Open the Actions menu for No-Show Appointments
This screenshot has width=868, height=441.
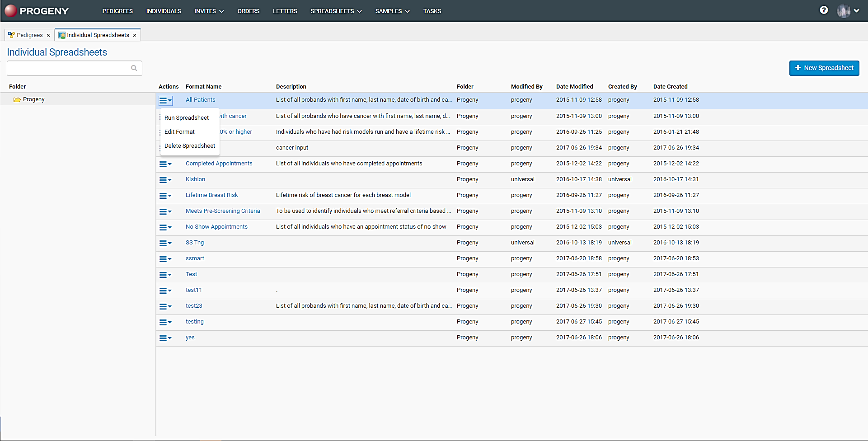tap(165, 227)
